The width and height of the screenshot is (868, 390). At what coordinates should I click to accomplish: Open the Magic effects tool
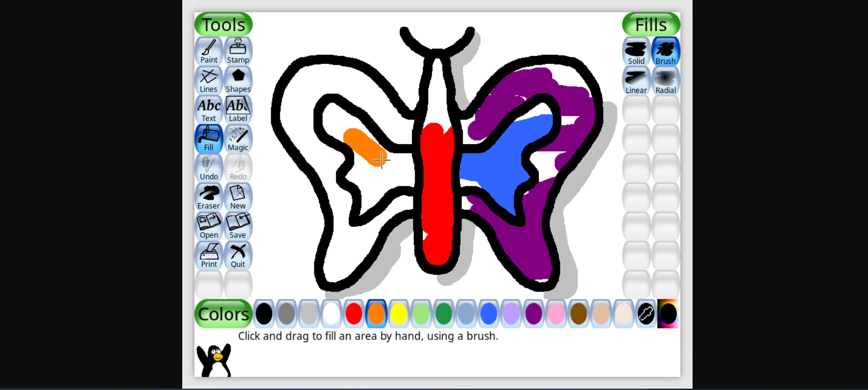[x=238, y=139]
